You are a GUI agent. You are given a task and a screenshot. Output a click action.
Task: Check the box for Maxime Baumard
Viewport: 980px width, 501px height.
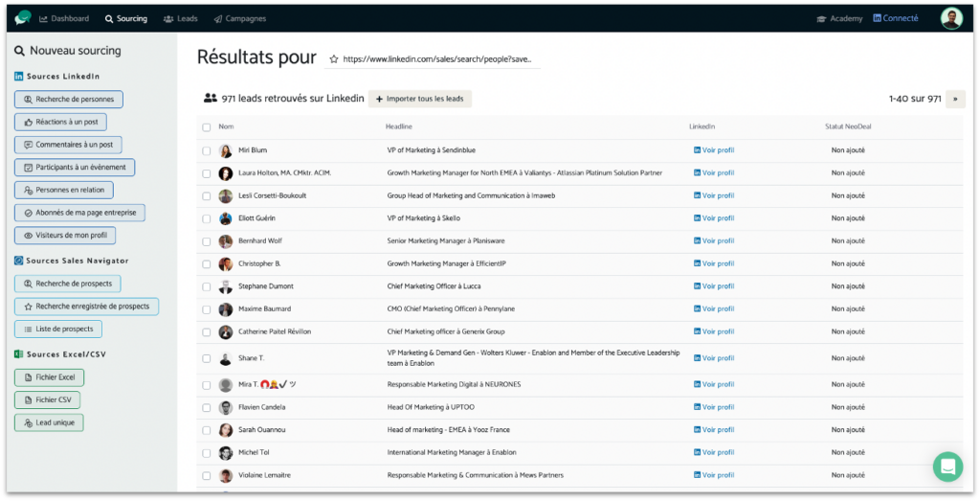207,309
